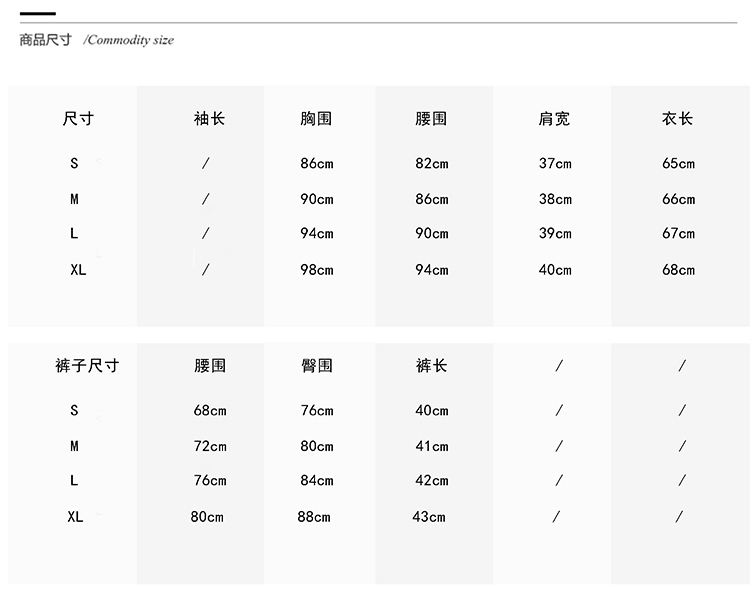The height and width of the screenshot is (611, 750).
Task: Click the 商品尺寸 section heading
Action: tap(46, 40)
